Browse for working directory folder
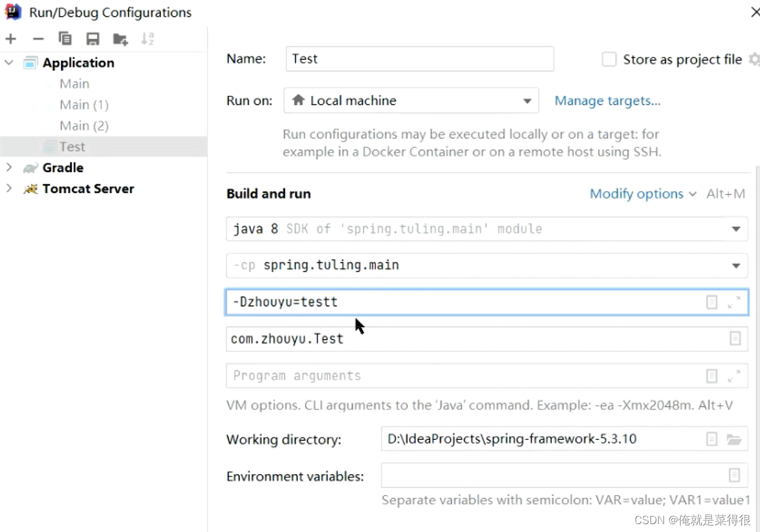The image size is (760, 532). [734, 439]
